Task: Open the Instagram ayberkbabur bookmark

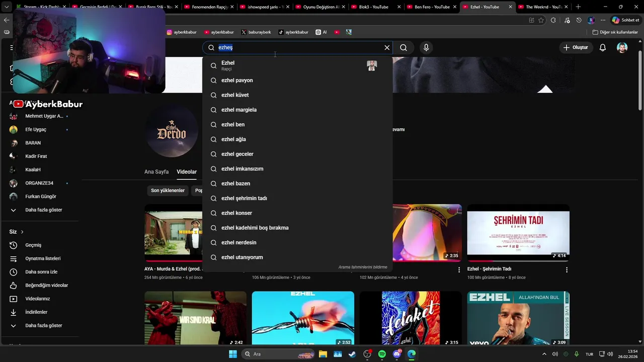Action: [x=182, y=32]
